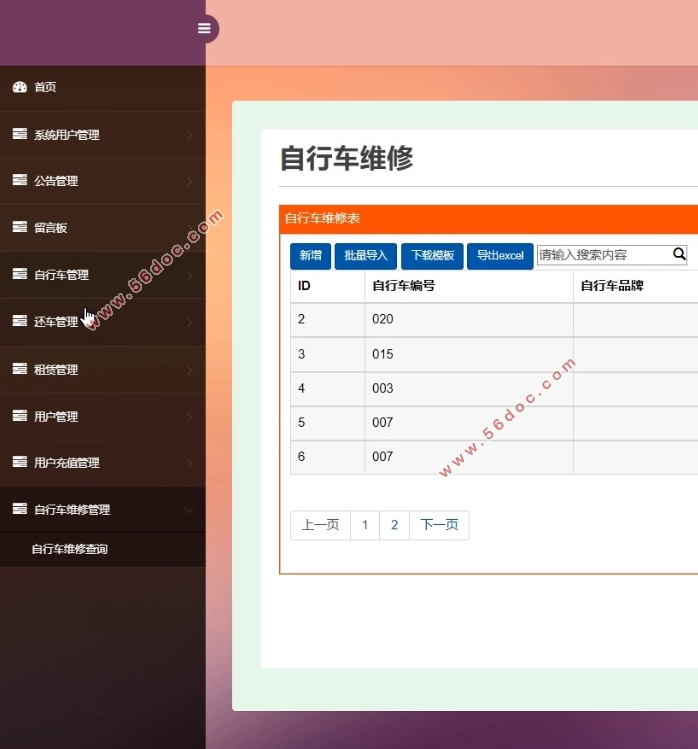Click the list icon beside 自行车管理

tap(20, 274)
